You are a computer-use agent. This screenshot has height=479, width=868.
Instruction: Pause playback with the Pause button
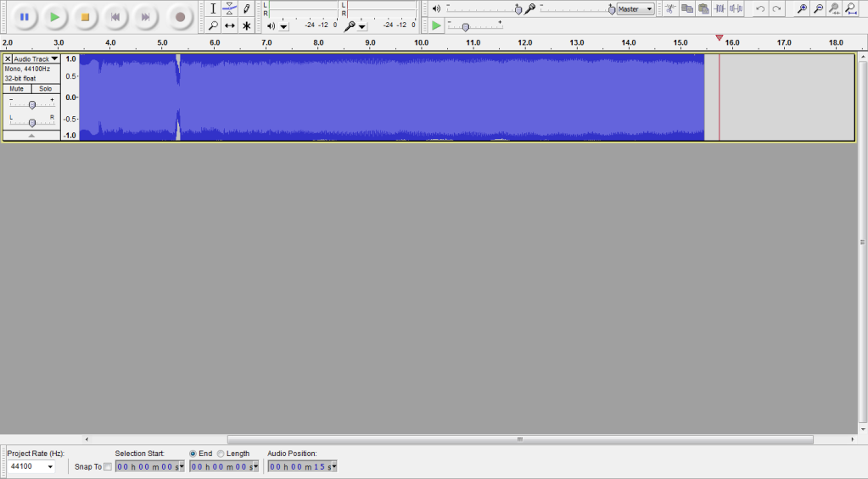pos(24,16)
